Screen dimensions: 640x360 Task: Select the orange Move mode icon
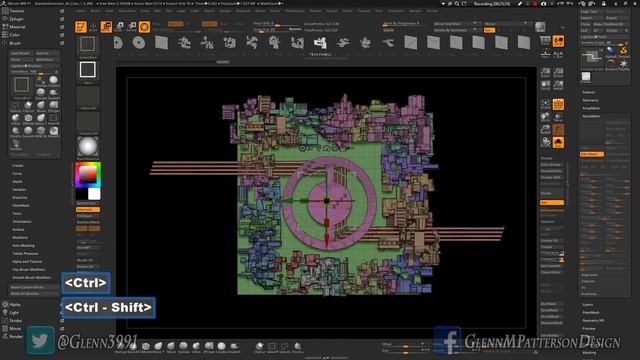click(106, 27)
